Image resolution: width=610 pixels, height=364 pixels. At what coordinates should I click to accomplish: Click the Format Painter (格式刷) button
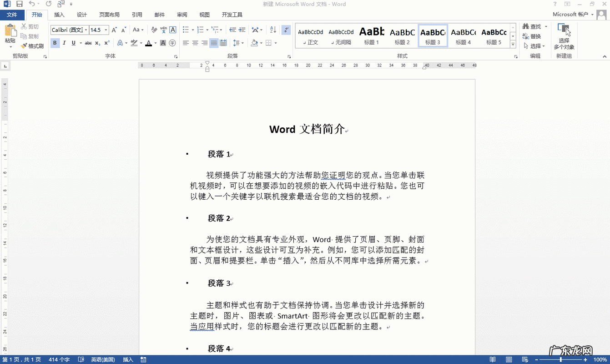32,46
